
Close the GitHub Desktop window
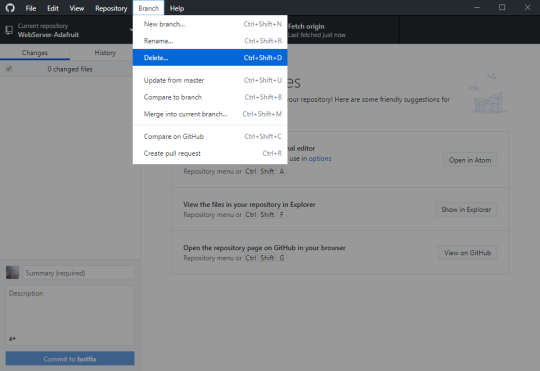point(527,8)
